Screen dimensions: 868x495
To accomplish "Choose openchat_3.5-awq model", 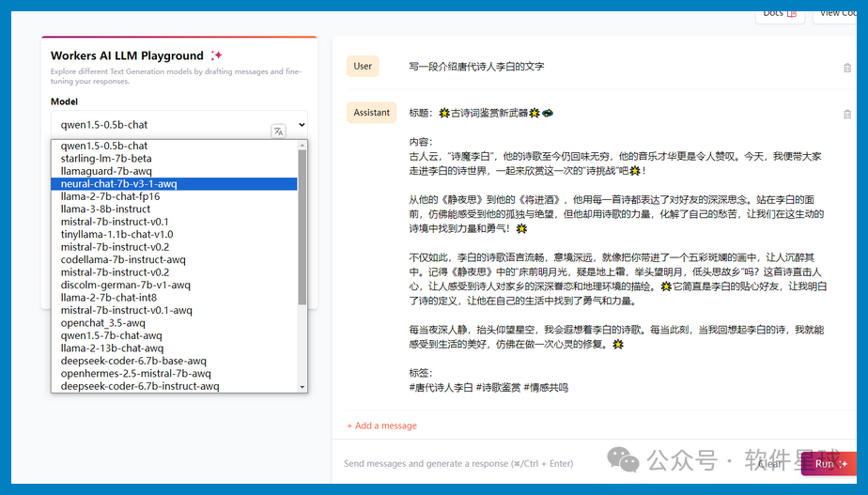I will pos(174,323).
